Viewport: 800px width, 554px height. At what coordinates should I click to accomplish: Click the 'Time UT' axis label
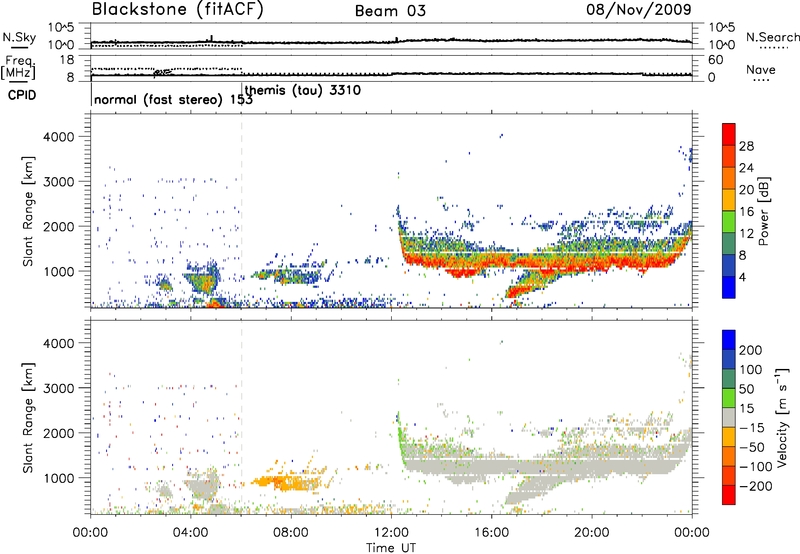tap(391, 548)
